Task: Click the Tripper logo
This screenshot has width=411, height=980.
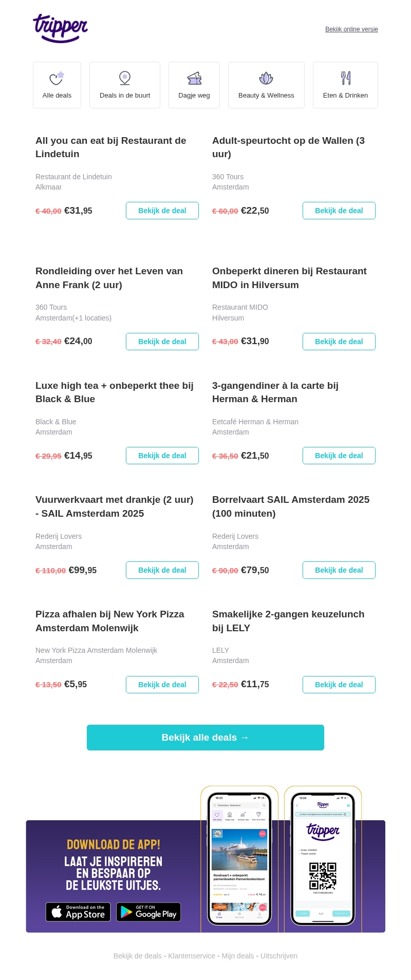Action: (60, 28)
